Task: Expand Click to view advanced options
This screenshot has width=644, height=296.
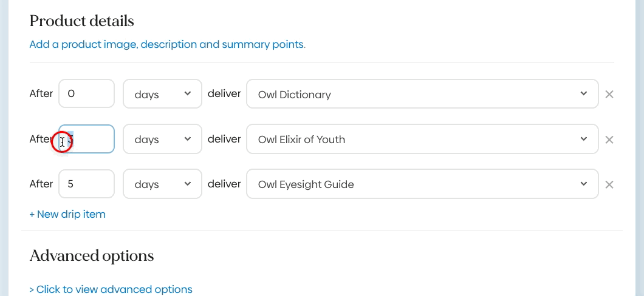Action: point(111,289)
